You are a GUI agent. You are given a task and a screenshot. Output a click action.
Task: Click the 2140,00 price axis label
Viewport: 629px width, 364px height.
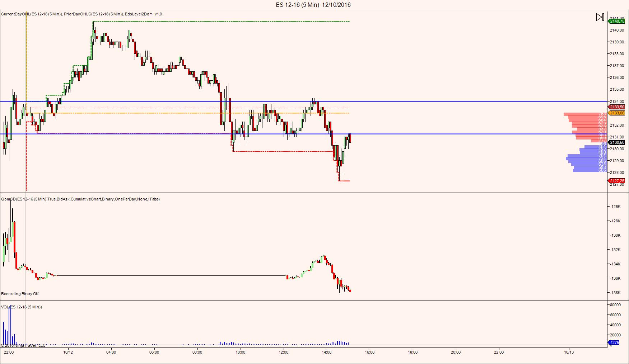coord(617,30)
